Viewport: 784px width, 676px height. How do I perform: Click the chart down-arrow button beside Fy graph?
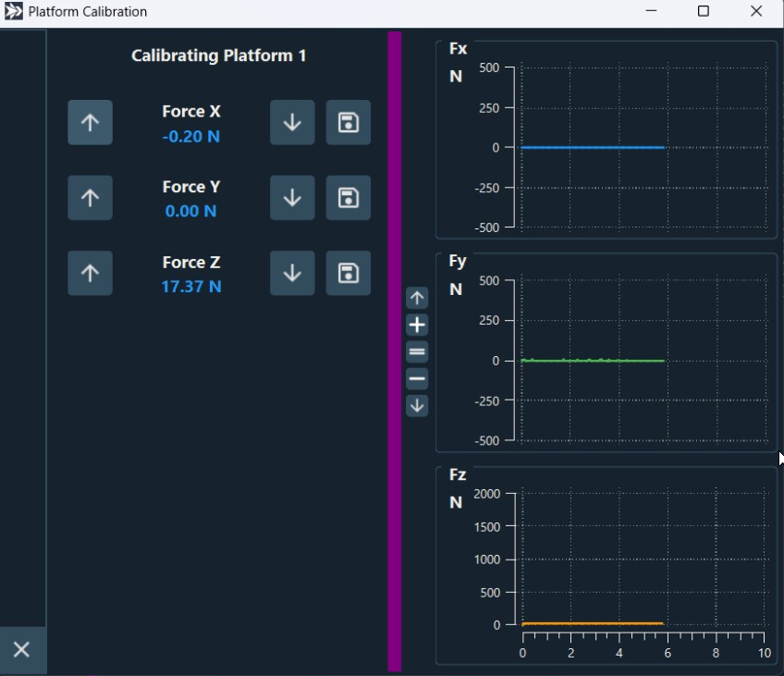pyautogui.click(x=417, y=405)
